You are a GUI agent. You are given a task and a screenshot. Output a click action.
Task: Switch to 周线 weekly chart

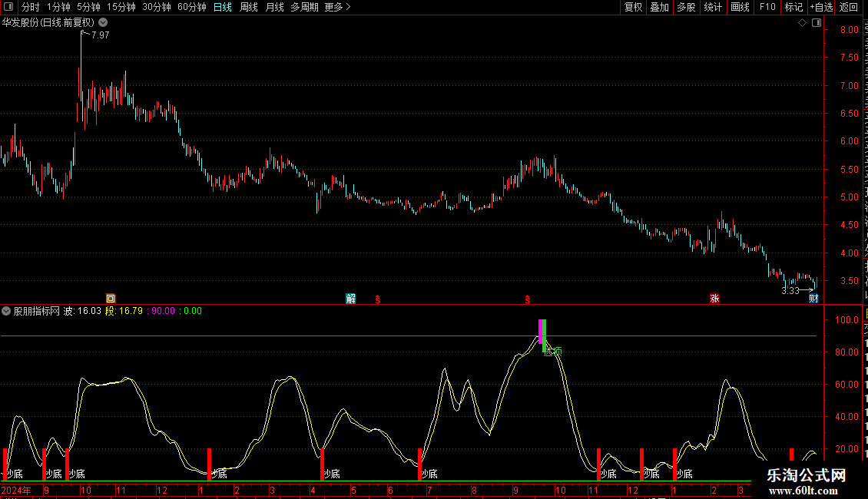click(249, 7)
